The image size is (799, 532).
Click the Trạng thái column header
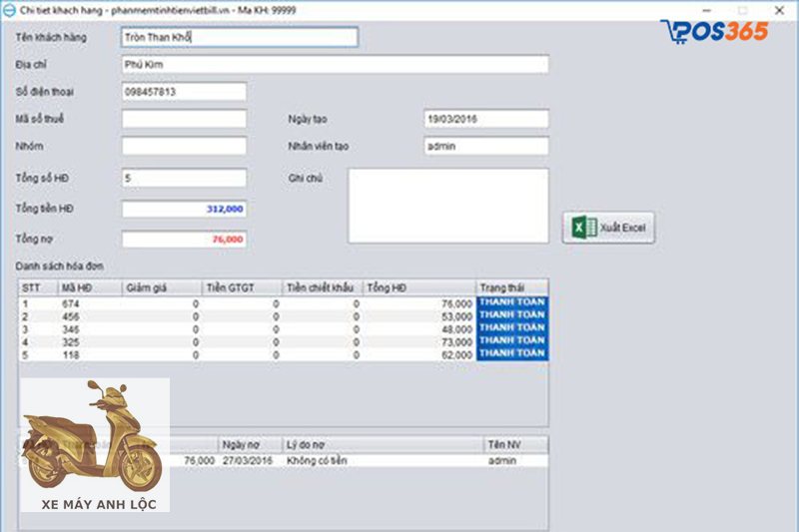[x=511, y=287]
